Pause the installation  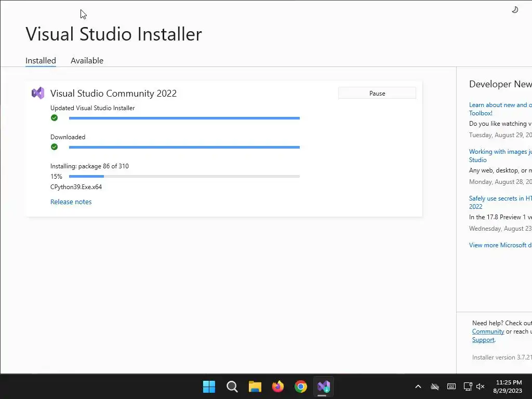tap(377, 94)
